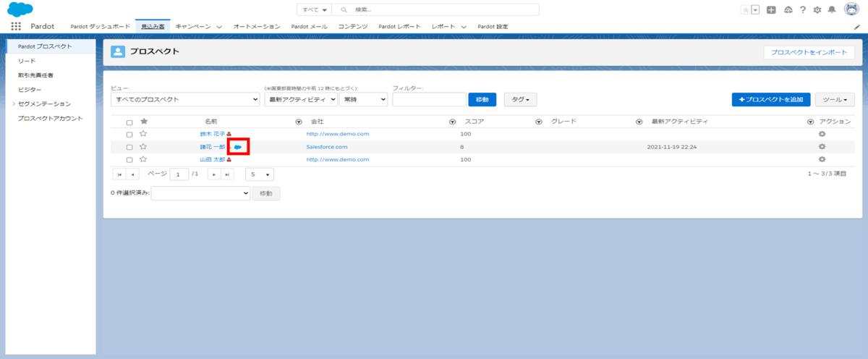
Task: Open the Salesforce.com company link
Action: [327, 147]
